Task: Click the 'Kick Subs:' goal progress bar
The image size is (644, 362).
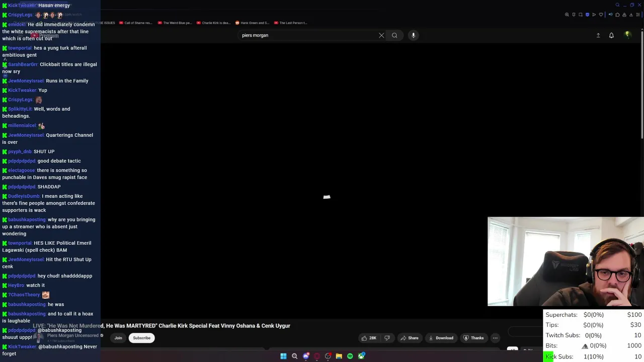Action: pos(594,356)
